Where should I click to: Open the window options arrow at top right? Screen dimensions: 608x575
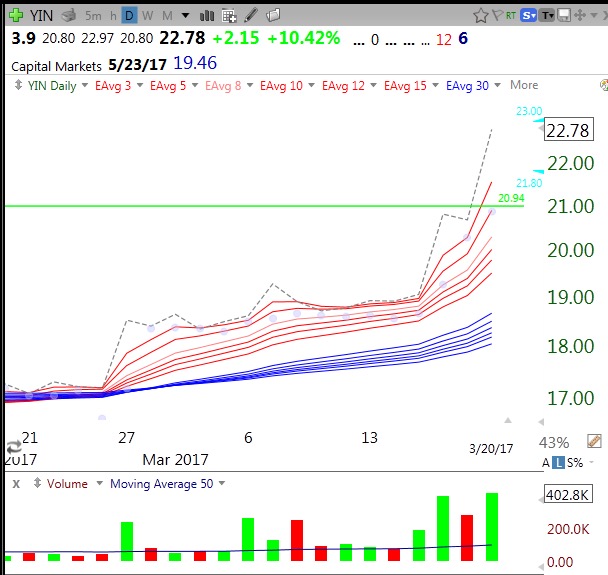(594, 16)
